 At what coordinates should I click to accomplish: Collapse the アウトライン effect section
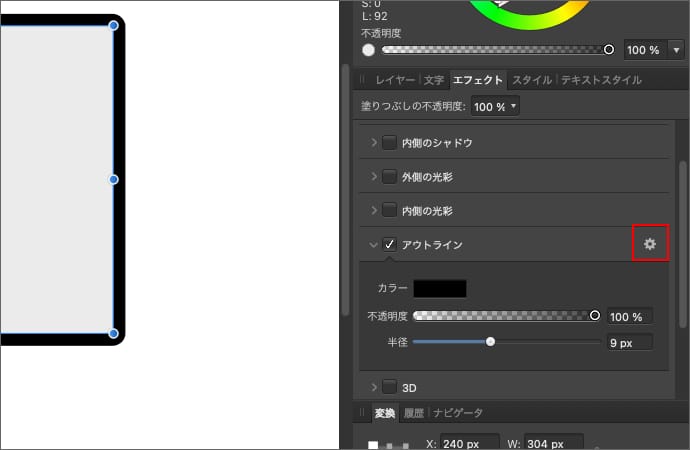coord(373,244)
